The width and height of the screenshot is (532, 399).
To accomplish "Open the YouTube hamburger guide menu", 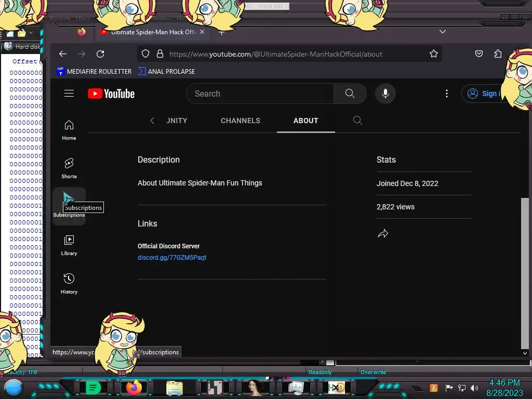I will [69, 94].
